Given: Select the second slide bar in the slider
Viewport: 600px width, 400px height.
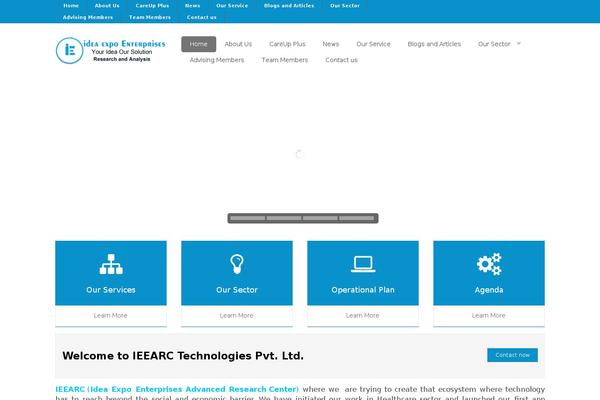Looking at the screenshot, I should [x=284, y=218].
